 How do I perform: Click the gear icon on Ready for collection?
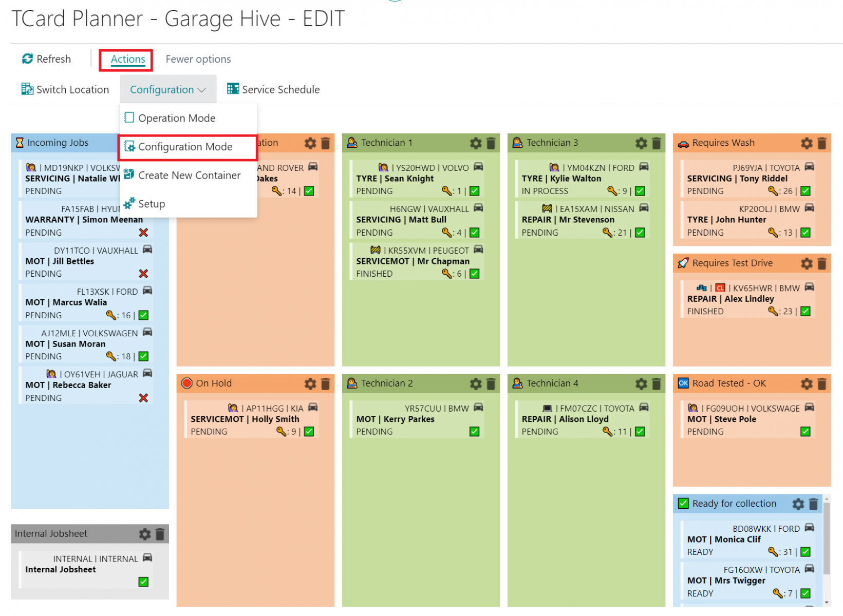tap(798, 504)
